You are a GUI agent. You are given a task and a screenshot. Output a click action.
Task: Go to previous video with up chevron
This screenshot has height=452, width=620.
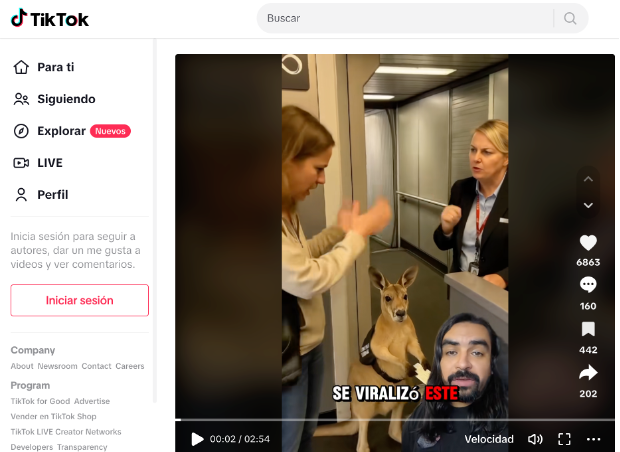(x=588, y=179)
